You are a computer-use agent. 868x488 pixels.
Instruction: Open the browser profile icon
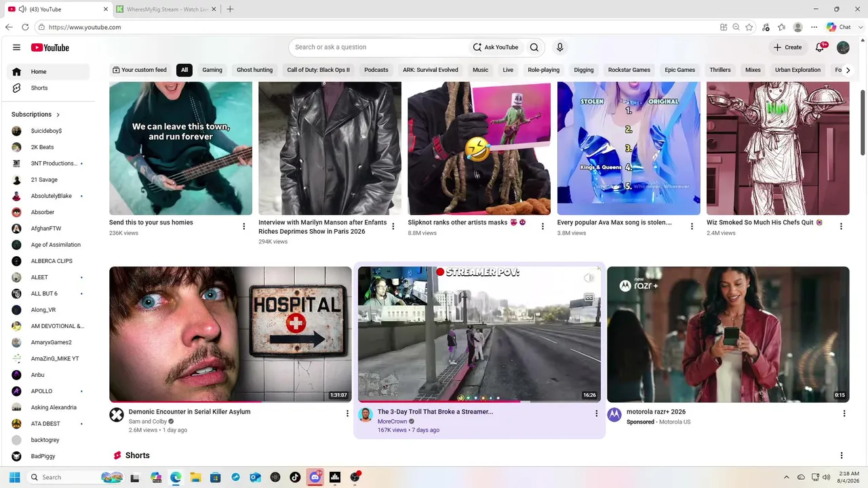[798, 27]
